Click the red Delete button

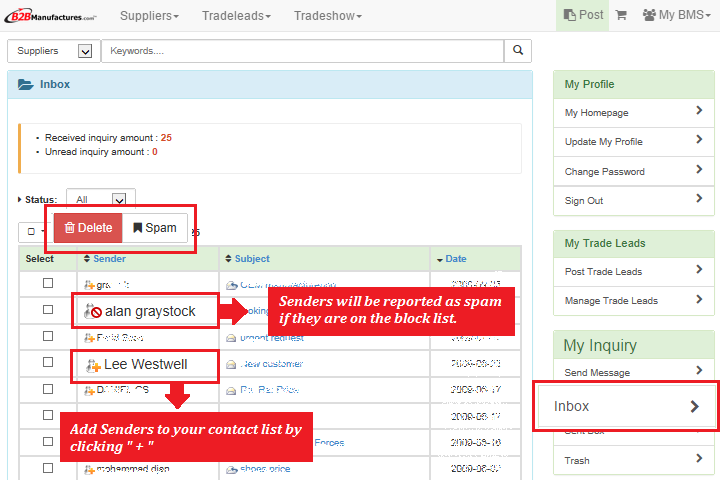(x=88, y=228)
